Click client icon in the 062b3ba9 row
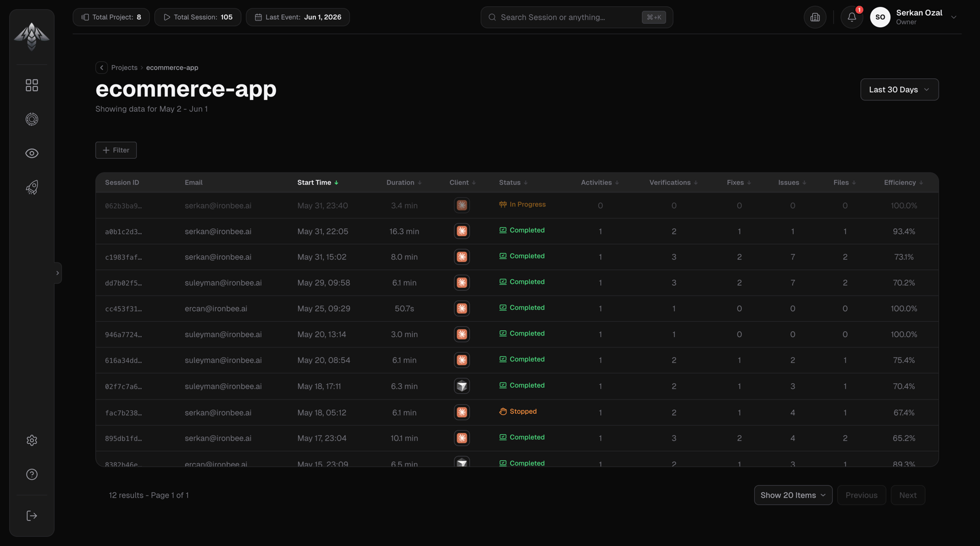The image size is (980, 546). coord(462,205)
